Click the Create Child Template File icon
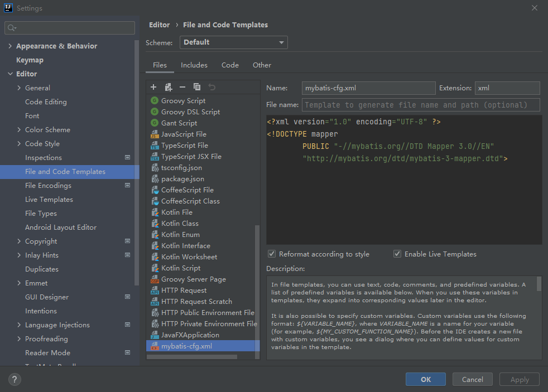Image resolution: width=548 pixels, height=392 pixels. coord(169,87)
